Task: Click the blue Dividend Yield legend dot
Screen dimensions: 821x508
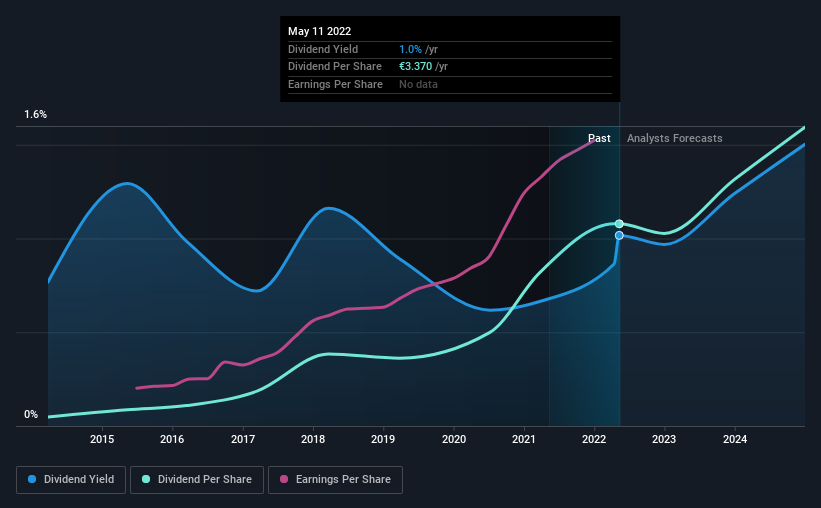Action: (32, 479)
